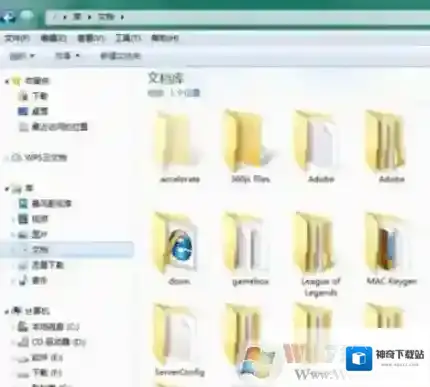430x387 pixels.
Task: Collapse the 收藏夹 favorites group arrow
Action: (7, 81)
